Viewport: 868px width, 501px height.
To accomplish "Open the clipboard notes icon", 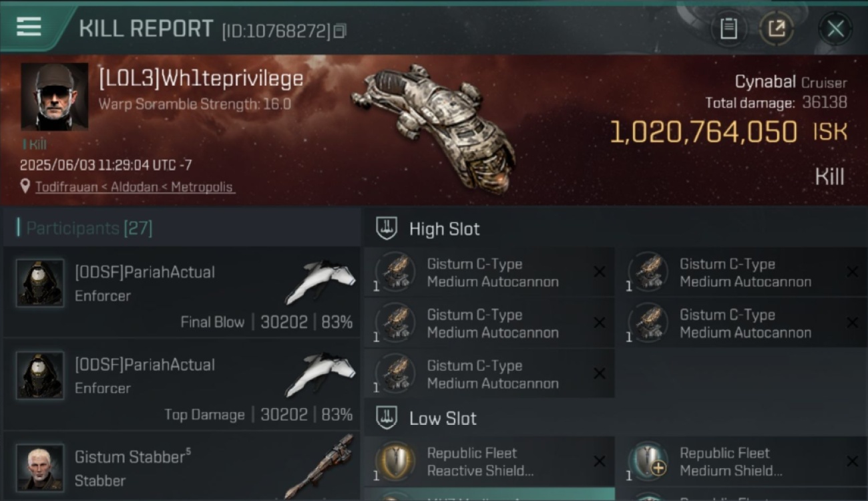I will click(x=728, y=29).
